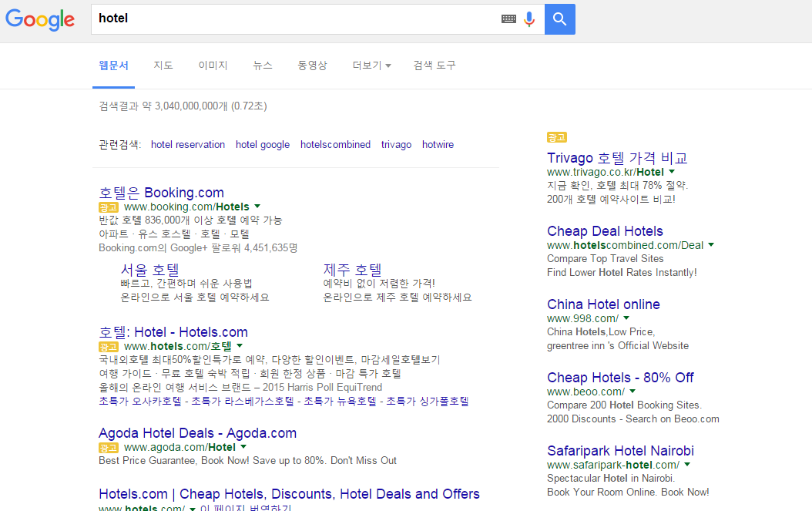Switch to the 지도 tab
Image resolution: width=812 pixels, height=511 pixels.
click(163, 66)
